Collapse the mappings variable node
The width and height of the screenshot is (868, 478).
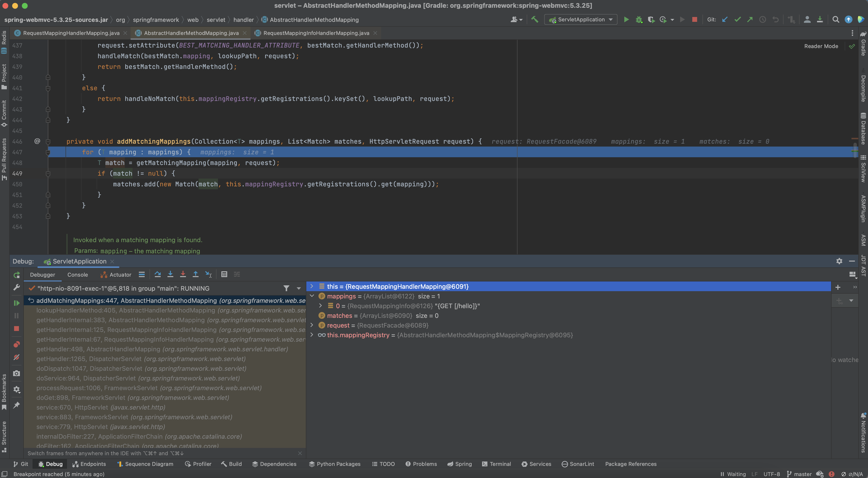(312, 296)
